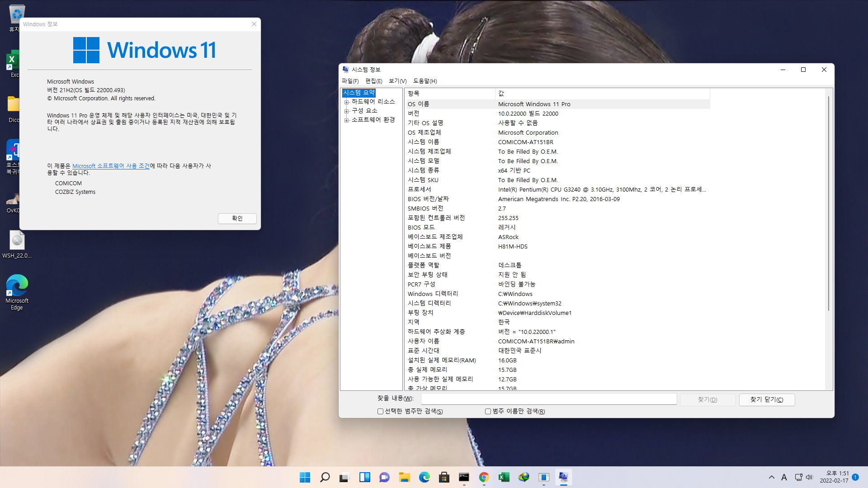Select the OS 이름 row
This screenshot has width=868, height=488.
coord(557,104)
